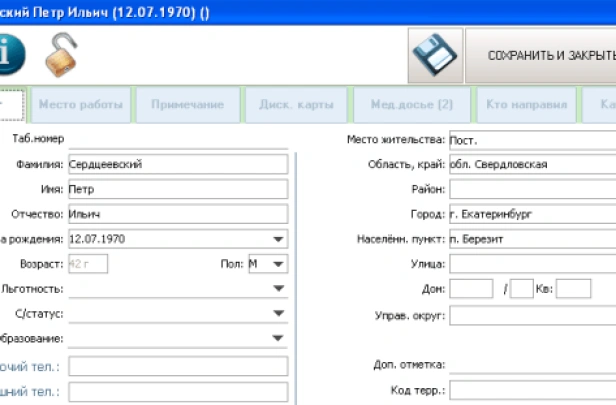
Task: Click the empty Улица input field
Action: tap(531, 264)
